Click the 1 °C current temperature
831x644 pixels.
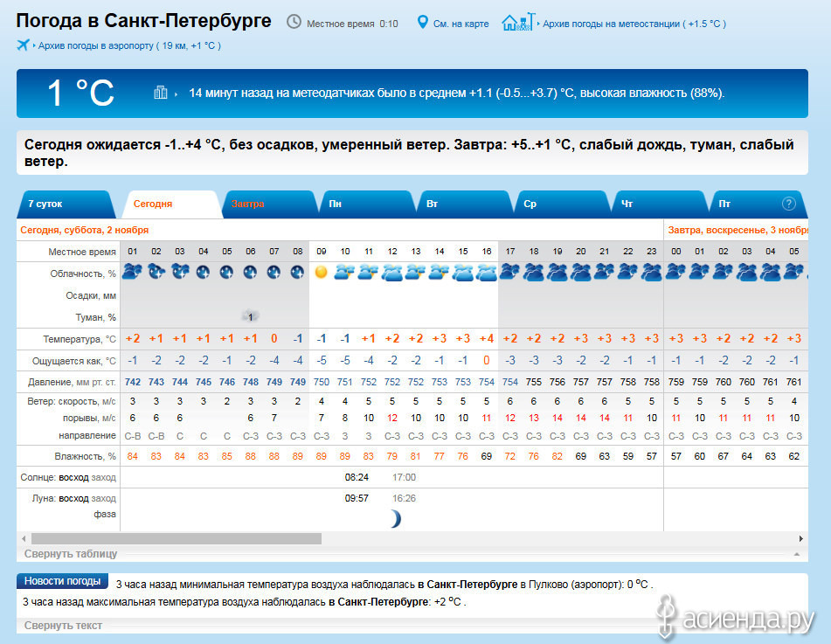(x=80, y=93)
